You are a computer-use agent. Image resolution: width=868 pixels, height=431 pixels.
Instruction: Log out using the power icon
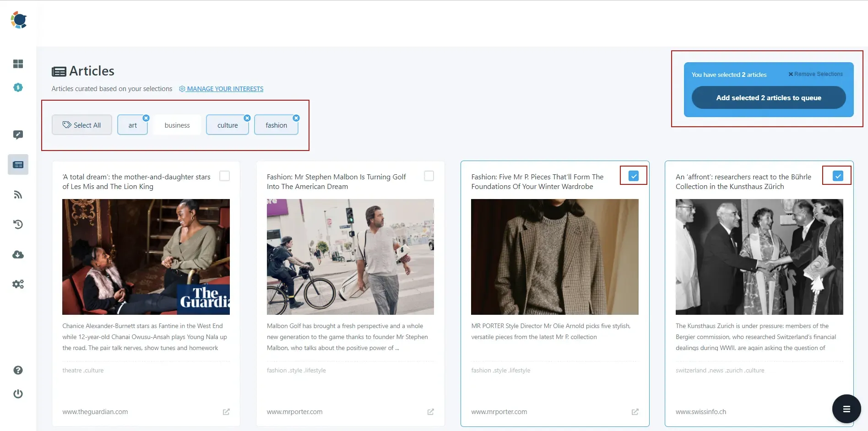point(18,393)
